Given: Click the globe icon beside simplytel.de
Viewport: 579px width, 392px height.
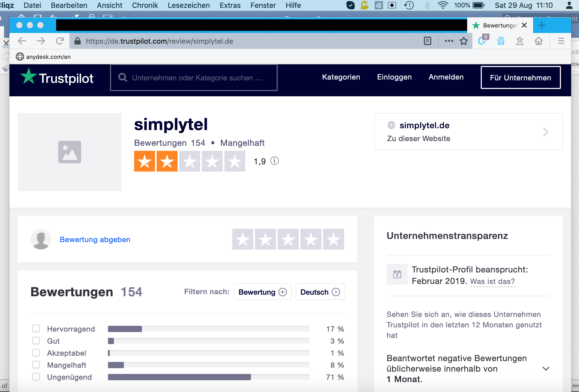Looking at the screenshot, I should [391, 125].
